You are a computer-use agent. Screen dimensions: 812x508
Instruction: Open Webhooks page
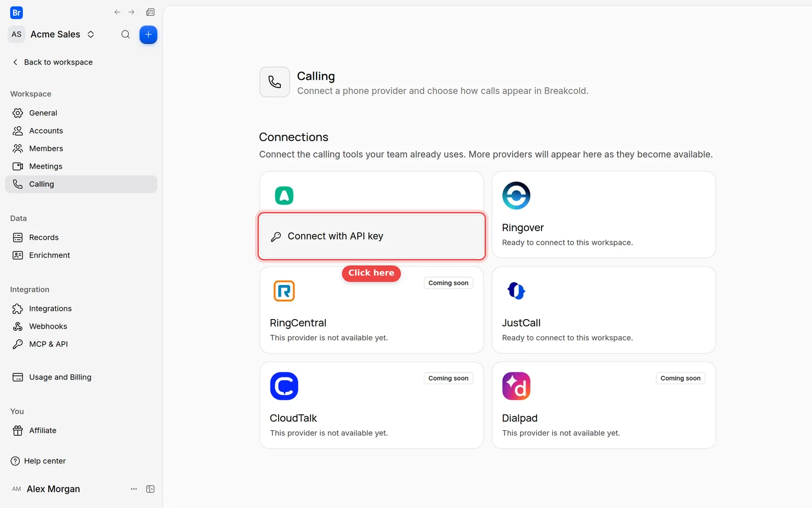[x=81, y=326]
